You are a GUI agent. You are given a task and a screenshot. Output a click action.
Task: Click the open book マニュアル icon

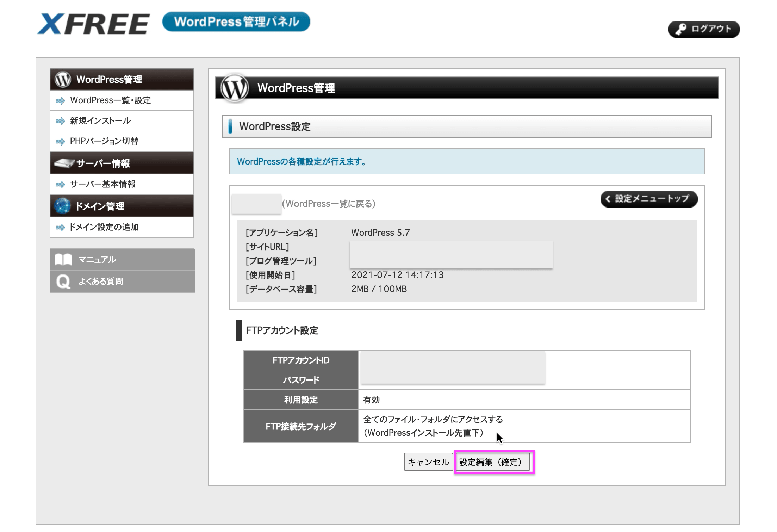click(x=63, y=260)
